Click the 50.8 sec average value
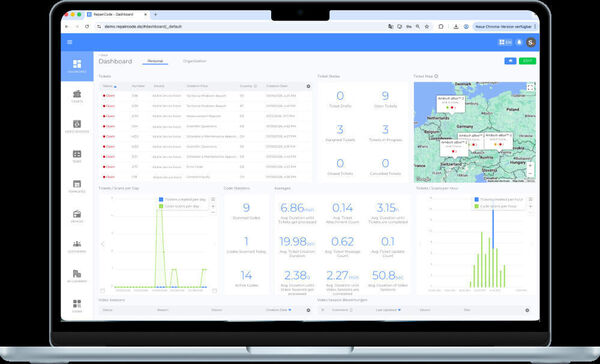Screen dimensions: 600x364 388,275
